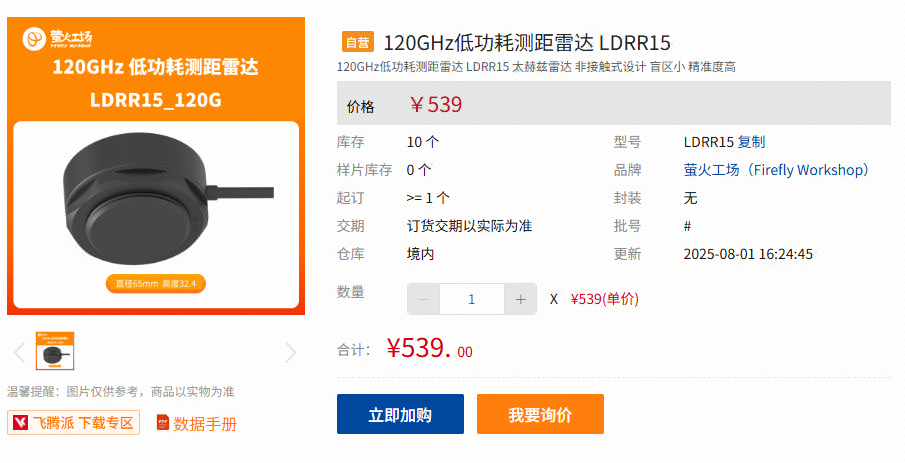905x463 pixels.
Task: Open the 数据手册 datasheet link
Action: [205, 424]
